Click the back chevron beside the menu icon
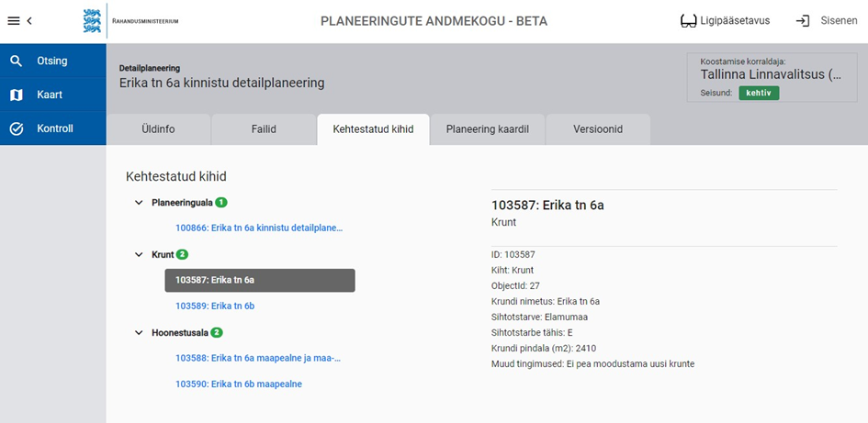 click(x=29, y=20)
